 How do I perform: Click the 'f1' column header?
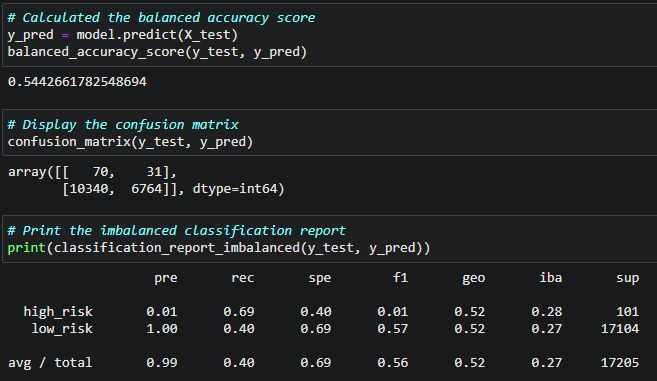(x=400, y=277)
